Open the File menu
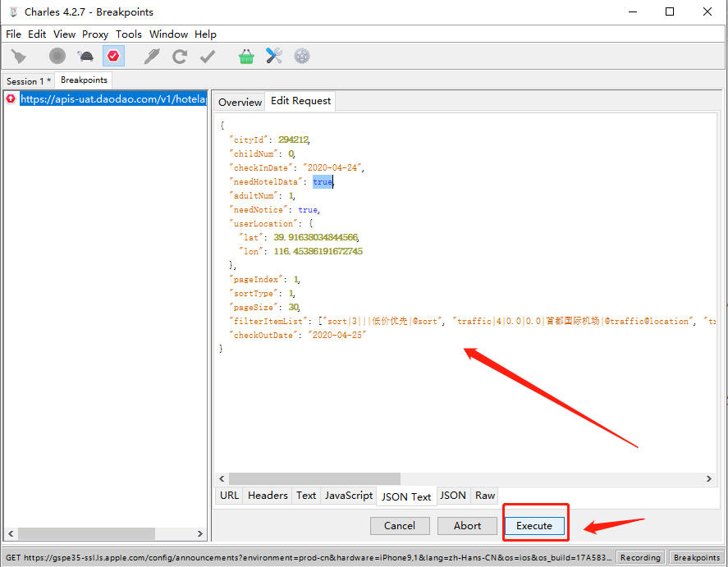 [13, 34]
